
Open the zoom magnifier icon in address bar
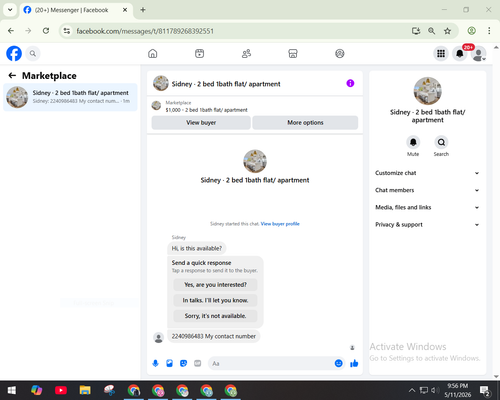click(432, 31)
